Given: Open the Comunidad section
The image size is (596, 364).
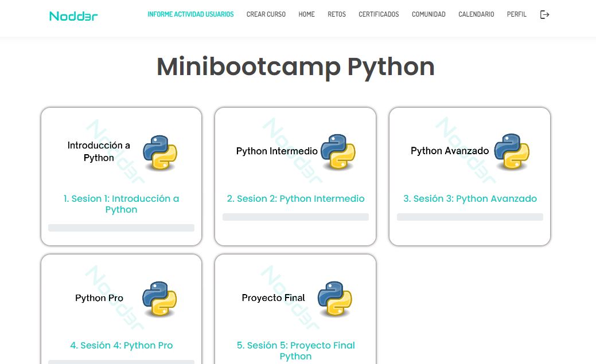Looking at the screenshot, I should 429,14.
